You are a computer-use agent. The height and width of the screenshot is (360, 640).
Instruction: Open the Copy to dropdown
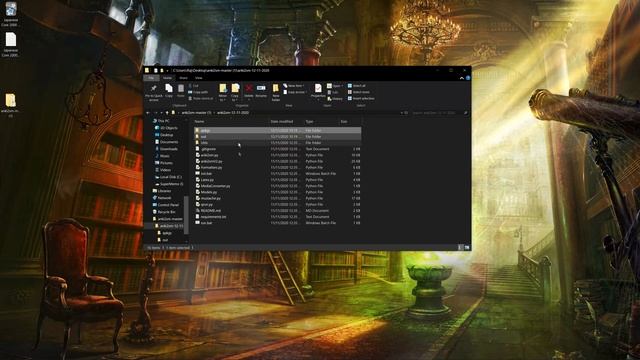pyautogui.click(x=235, y=93)
